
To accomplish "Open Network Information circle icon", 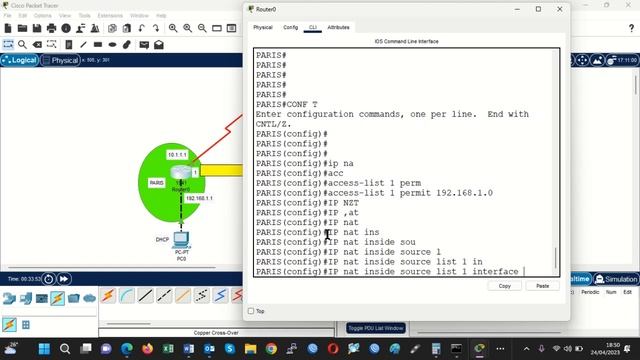I will tap(66, 28).
